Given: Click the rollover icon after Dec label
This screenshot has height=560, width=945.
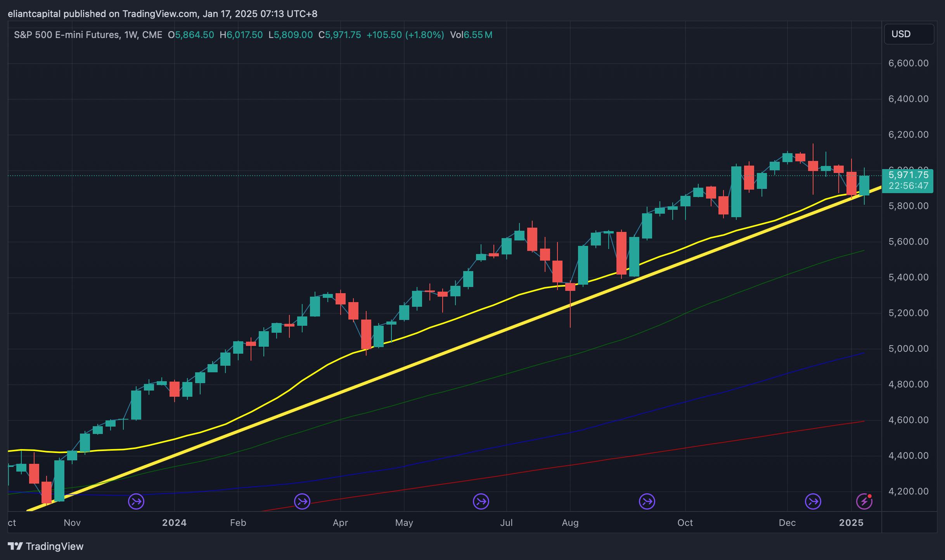Looking at the screenshot, I should click(x=813, y=501).
